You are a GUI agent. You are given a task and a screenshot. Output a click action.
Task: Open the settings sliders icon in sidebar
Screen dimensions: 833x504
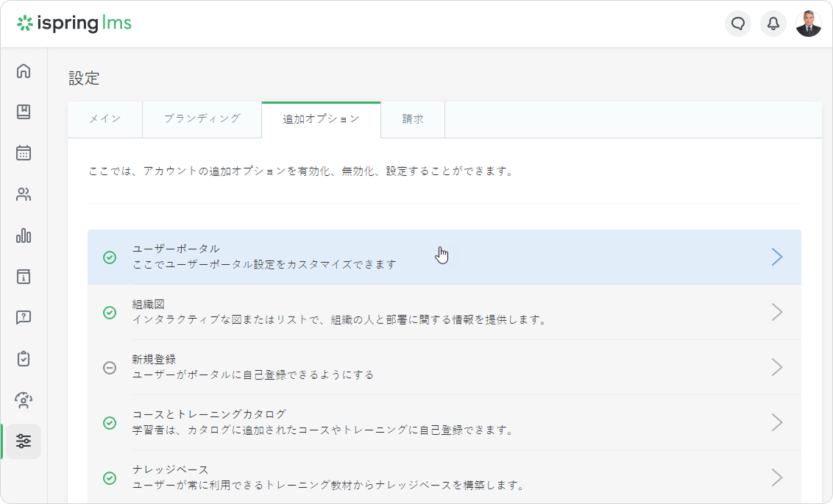pyautogui.click(x=24, y=441)
